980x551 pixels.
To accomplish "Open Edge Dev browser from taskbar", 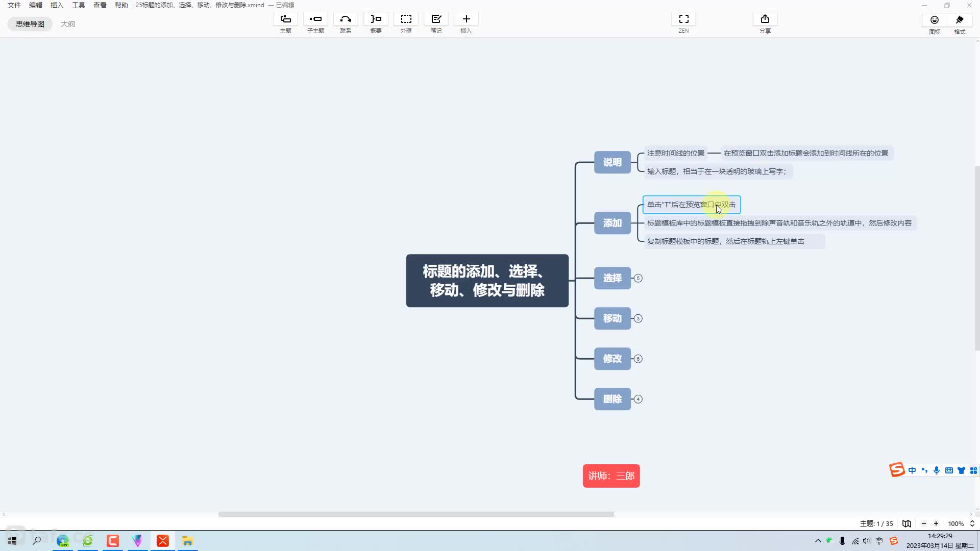I will (x=62, y=541).
